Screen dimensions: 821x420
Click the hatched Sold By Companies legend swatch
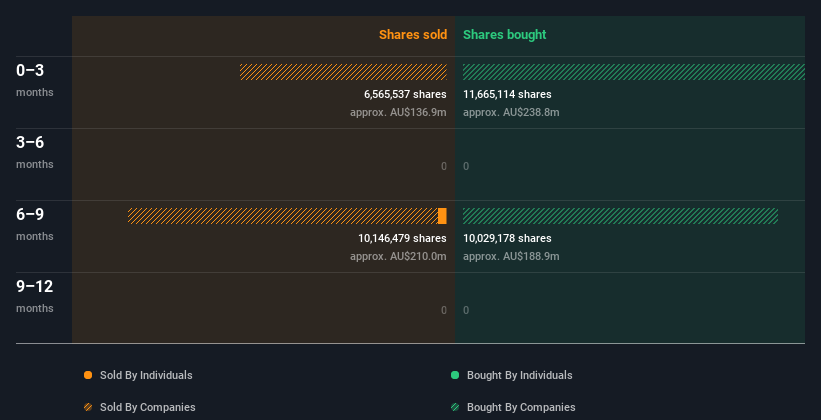[88, 407]
